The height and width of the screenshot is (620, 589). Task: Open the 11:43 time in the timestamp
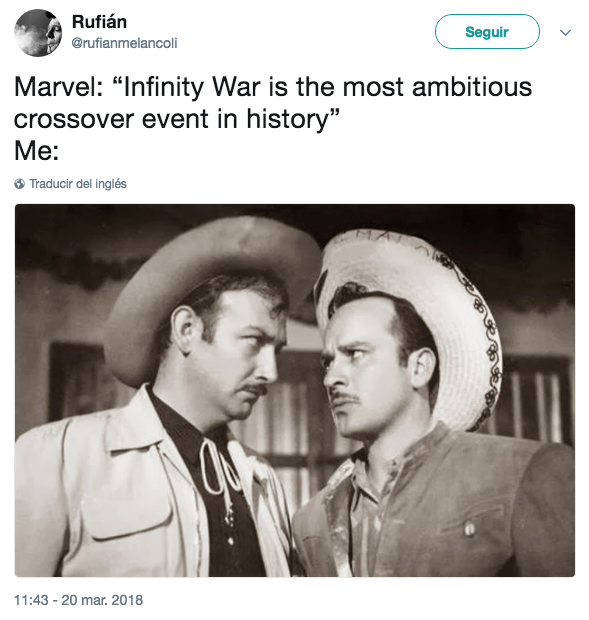31,600
